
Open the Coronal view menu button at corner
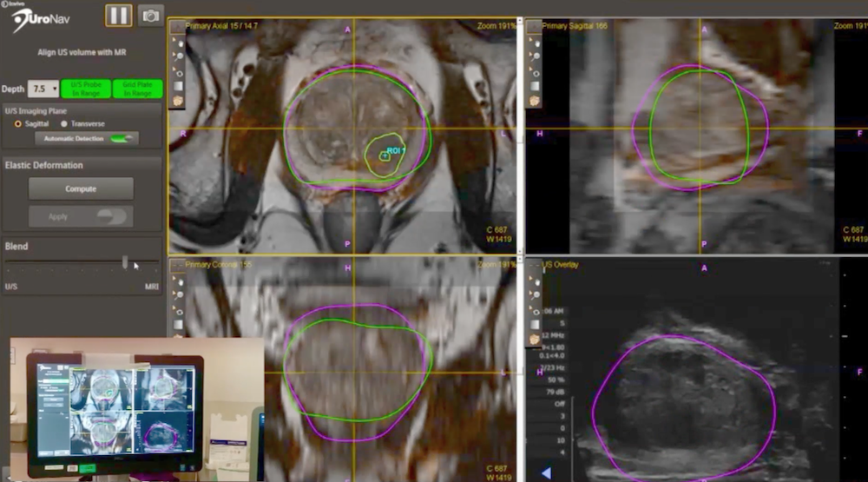(x=177, y=265)
